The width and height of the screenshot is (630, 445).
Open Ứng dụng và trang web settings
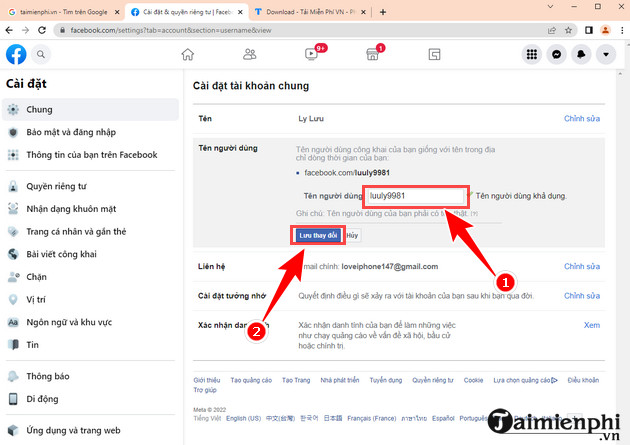90,430
